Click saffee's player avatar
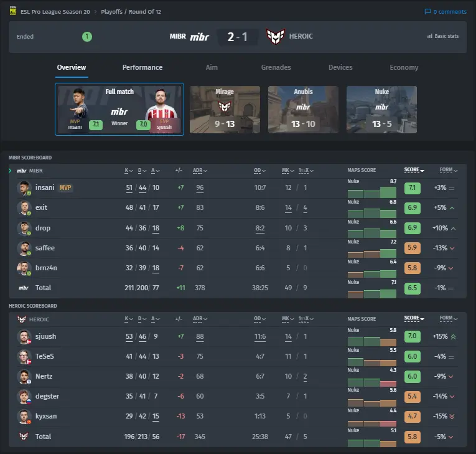476x454 pixels. point(24,248)
